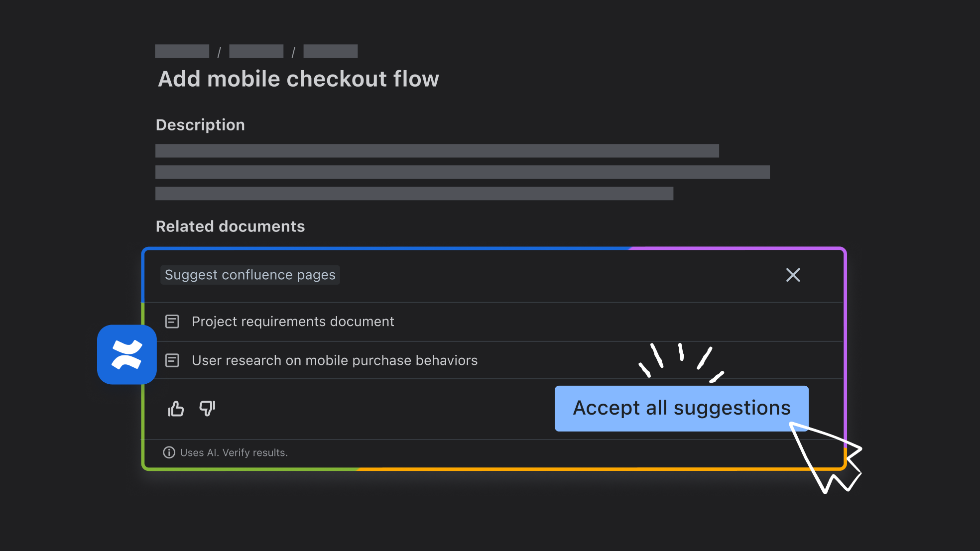
Task: Click the second breadcrumb placeholder
Action: tap(256, 51)
